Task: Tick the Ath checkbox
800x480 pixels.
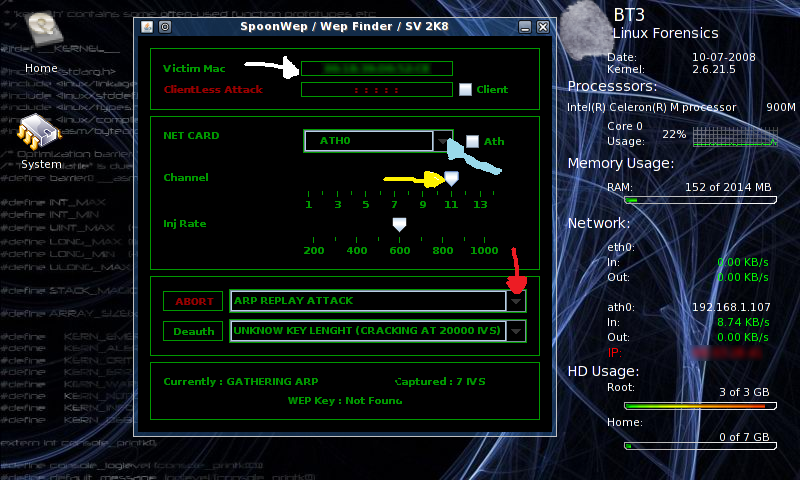Action: point(473,142)
